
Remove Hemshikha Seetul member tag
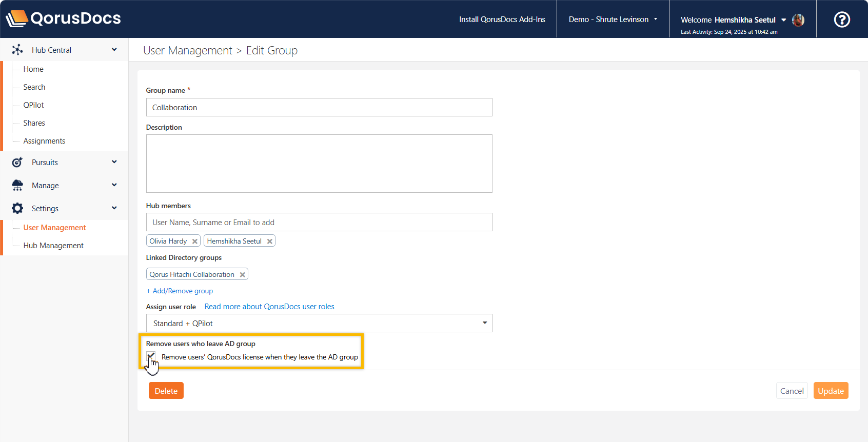270,242
